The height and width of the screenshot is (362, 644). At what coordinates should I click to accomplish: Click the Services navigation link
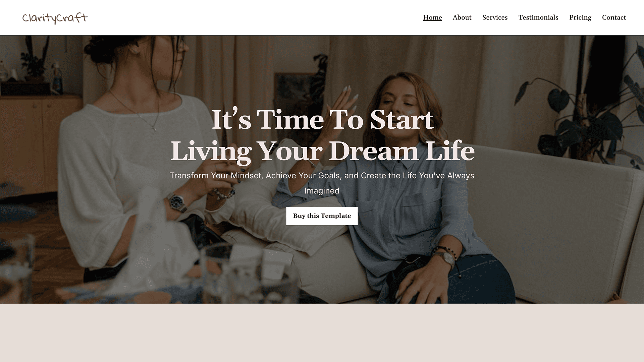[495, 17]
